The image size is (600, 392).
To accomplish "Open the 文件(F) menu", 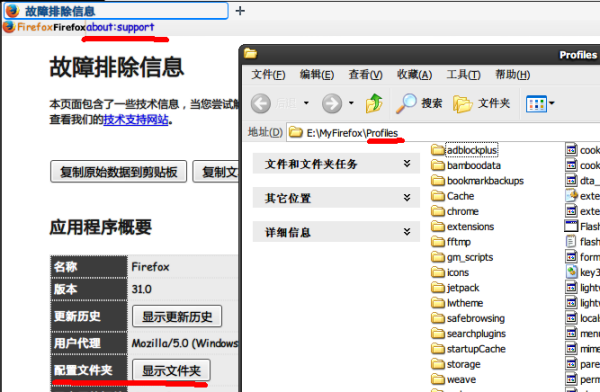I will coord(268,75).
